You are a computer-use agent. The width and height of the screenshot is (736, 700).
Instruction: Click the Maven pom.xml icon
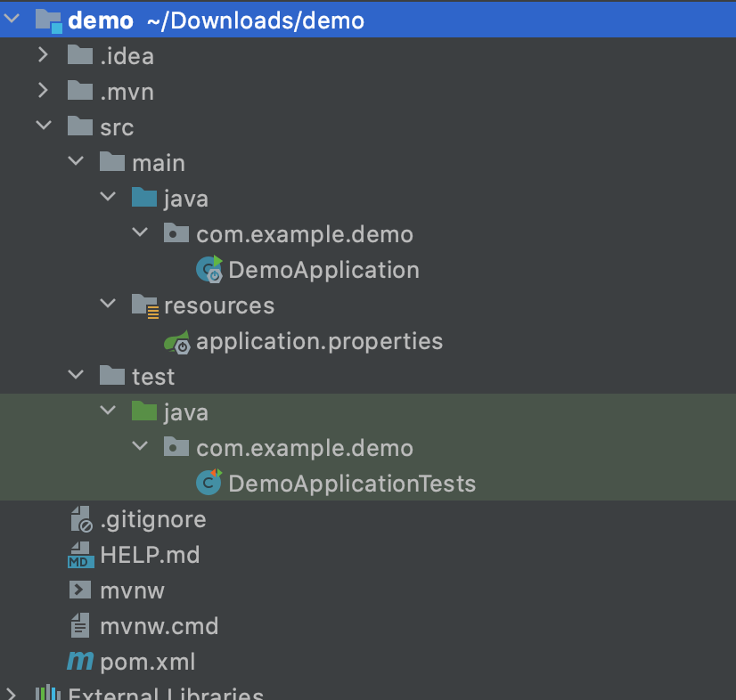pyautogui.click(x=80, y=661)
